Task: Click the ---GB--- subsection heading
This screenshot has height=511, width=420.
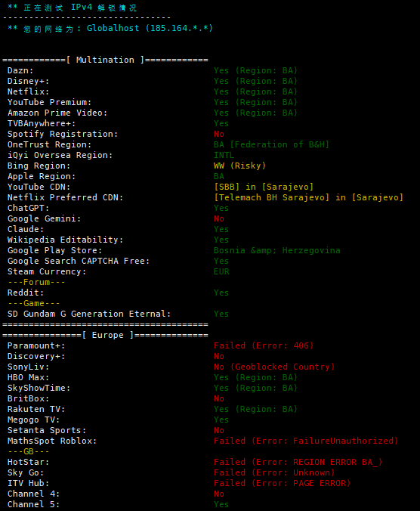Action: tap(29, 451)
